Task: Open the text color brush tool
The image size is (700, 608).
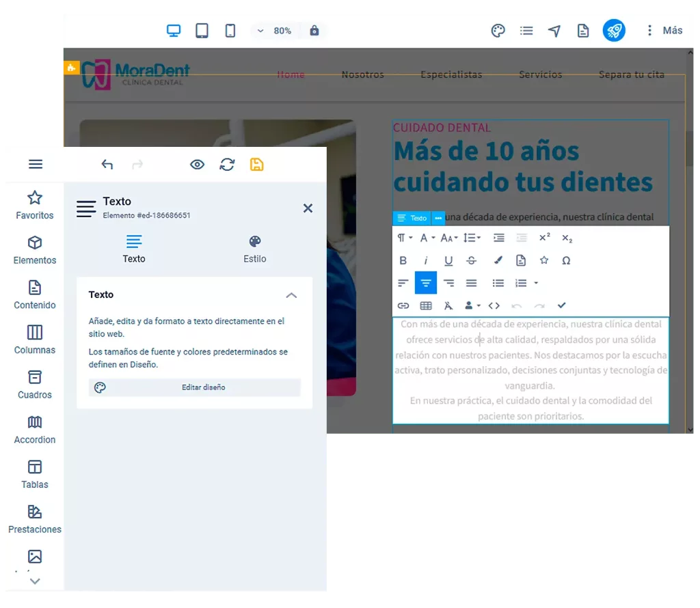Action: 498,260
